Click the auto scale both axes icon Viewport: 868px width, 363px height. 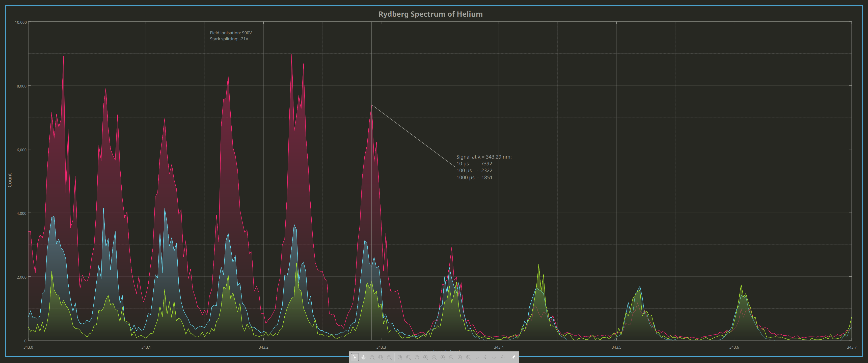(x=400, y=357)
